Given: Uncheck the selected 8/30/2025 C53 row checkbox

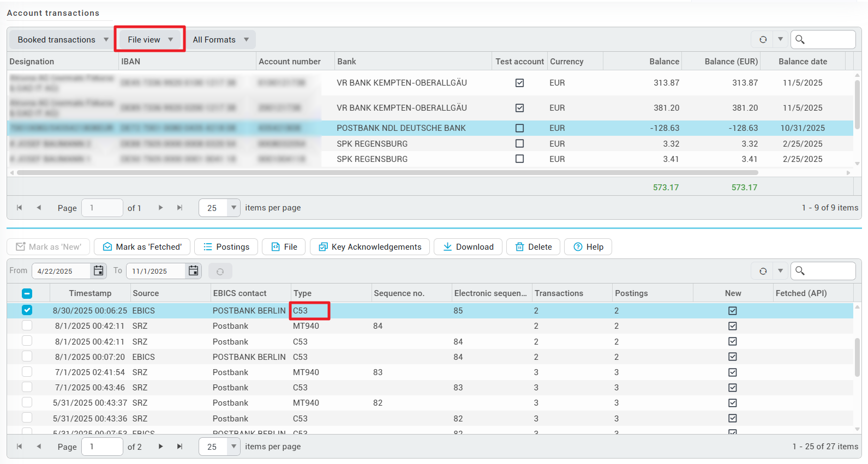Looking at the screenshot, I should click(x=27, y=310).
